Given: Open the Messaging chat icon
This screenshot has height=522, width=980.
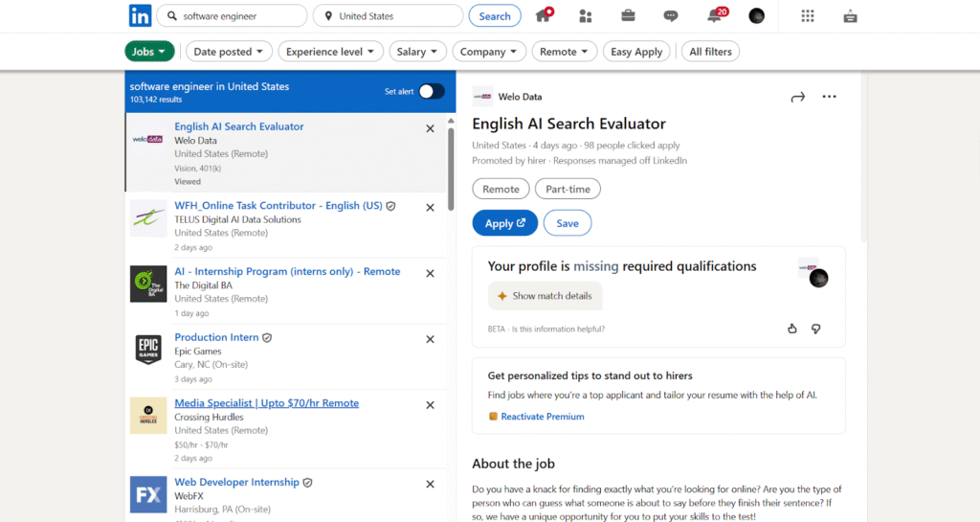Looking at the screenshot, I should click(671, 15).
